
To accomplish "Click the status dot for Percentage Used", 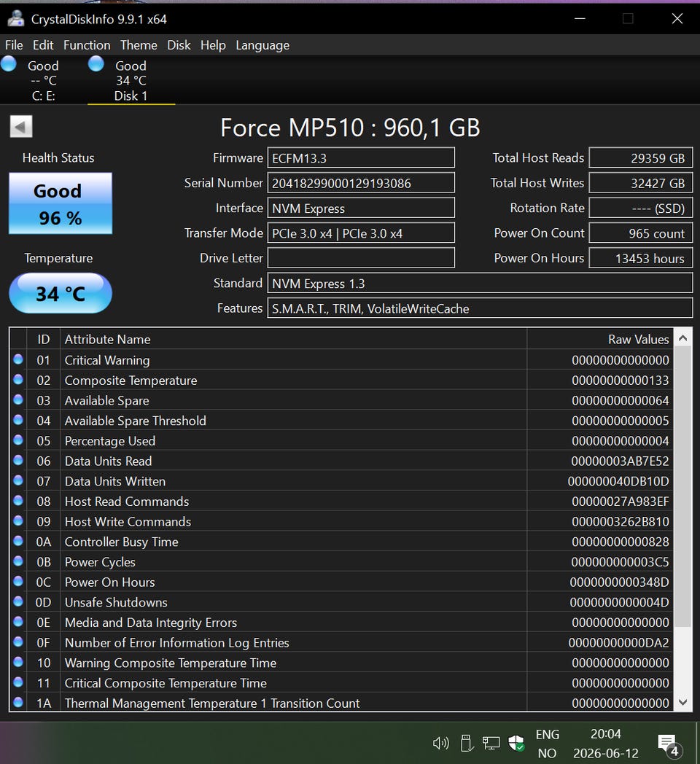I will (18, 440).
